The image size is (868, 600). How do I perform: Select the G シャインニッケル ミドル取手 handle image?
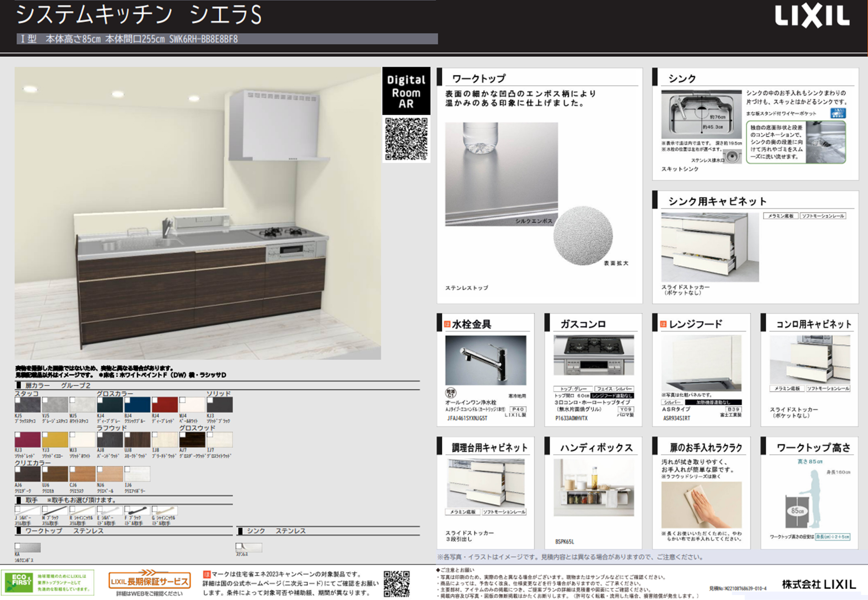point(165,510)
